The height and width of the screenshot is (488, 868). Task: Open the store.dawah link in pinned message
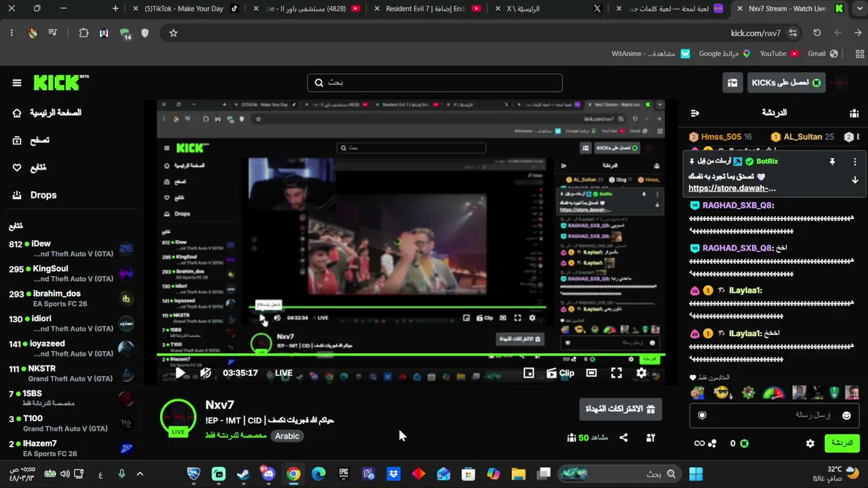coord(732,188)
